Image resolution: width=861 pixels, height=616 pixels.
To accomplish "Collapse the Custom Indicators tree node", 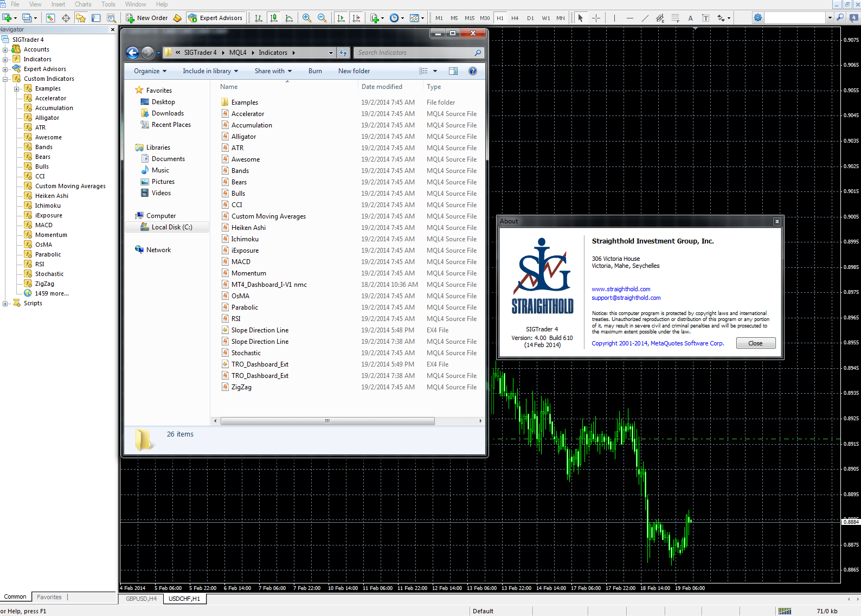I will point(5,79).
